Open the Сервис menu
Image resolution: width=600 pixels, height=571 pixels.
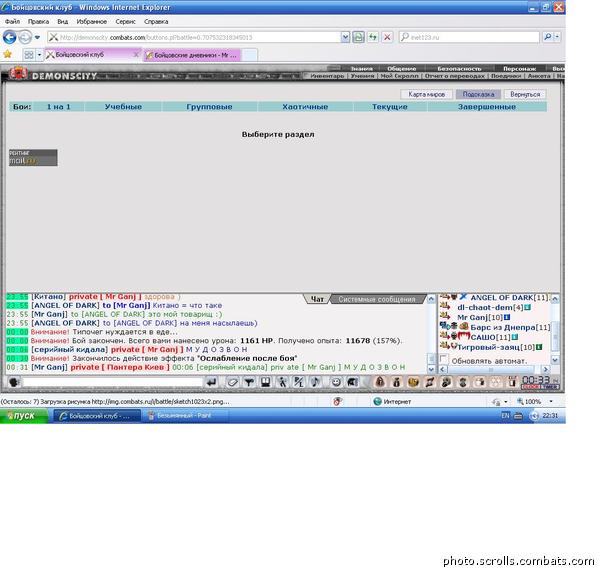(126, 21)
